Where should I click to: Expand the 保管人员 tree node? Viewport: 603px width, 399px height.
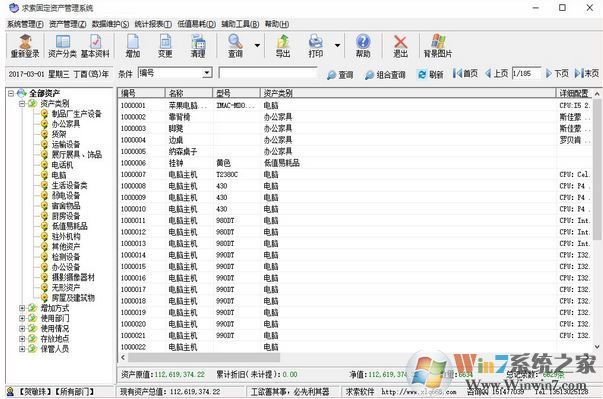click(22, 349)
